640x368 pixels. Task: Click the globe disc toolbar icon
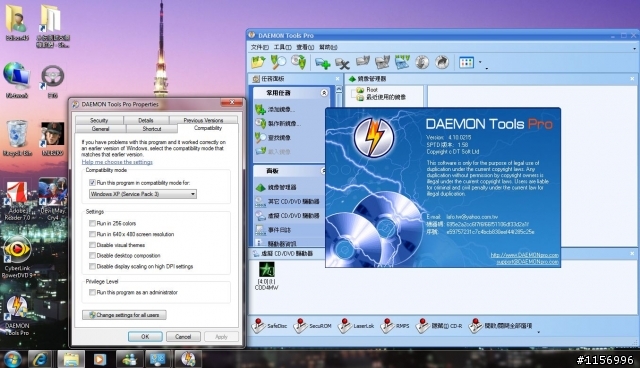click(422, 62)
